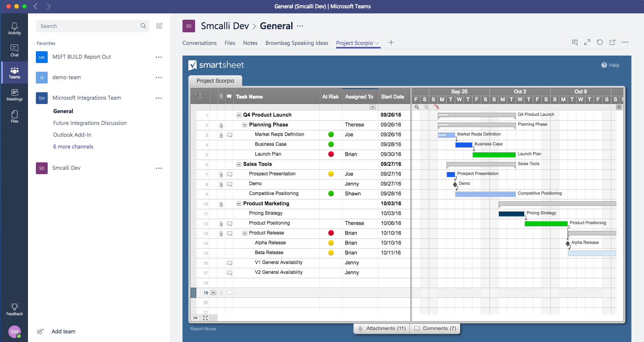Open the Brownbag Speaking Ideas tab

coord(296,43)
